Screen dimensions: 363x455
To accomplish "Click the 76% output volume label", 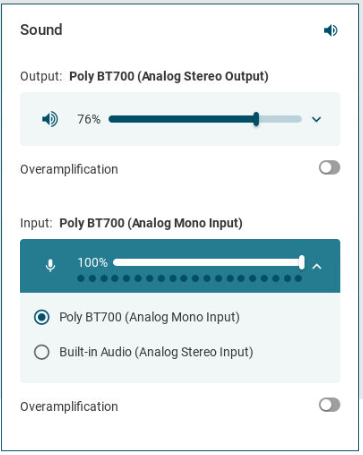I will 89,119.
